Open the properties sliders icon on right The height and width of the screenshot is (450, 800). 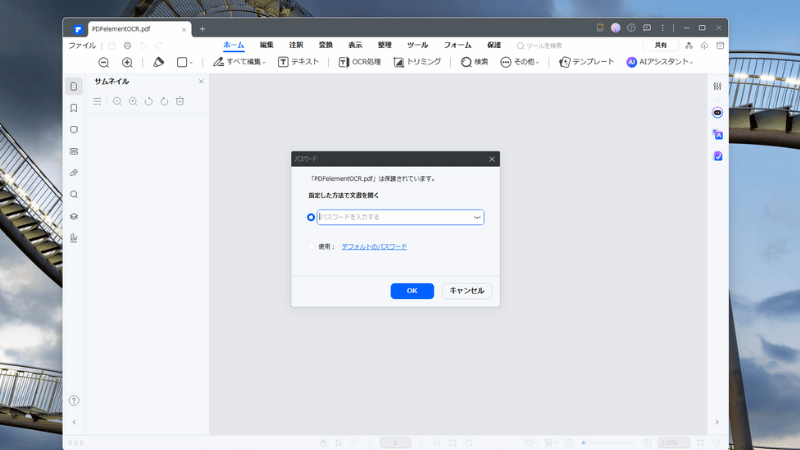[717, 86]
